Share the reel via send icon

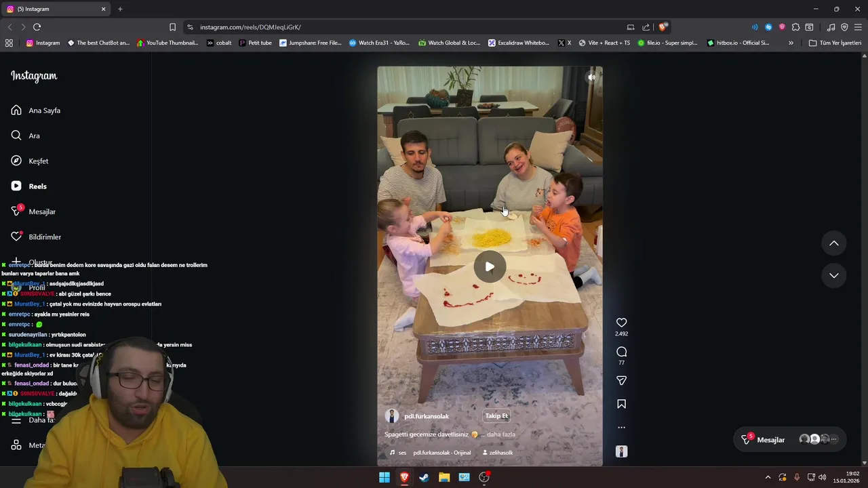coord(621,381)
